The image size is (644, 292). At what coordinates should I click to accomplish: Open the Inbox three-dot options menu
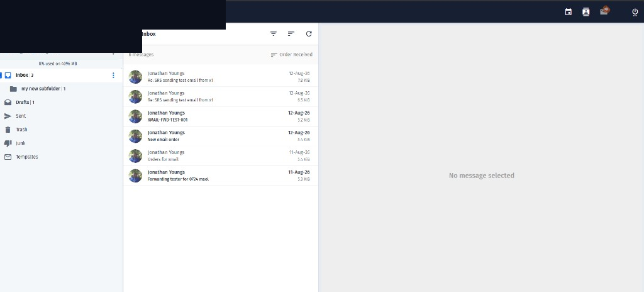pyautogui.click(x=113, y=76)
